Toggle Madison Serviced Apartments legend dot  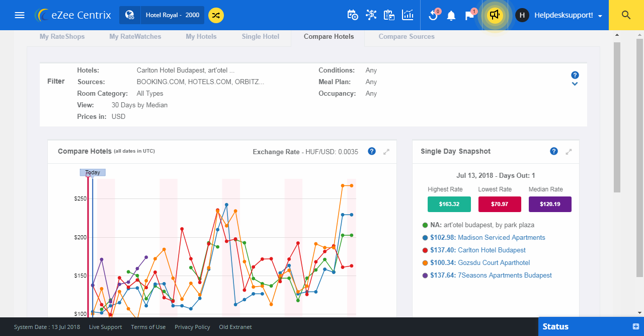coord(425,238)
